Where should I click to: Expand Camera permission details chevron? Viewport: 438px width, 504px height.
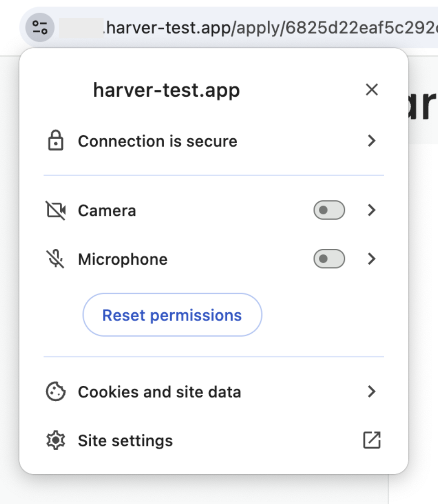point(372,210)
